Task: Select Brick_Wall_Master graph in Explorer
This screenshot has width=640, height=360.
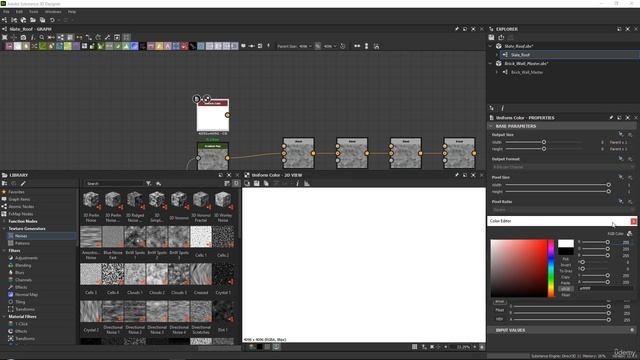Action: point(527,72)
